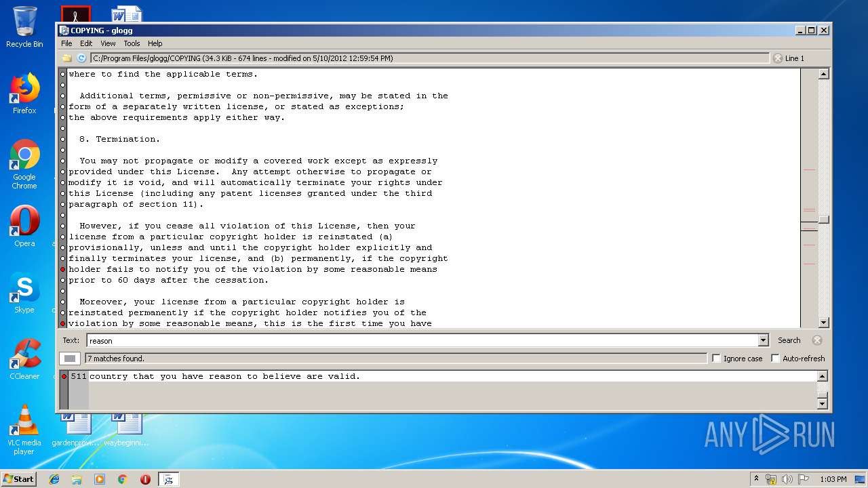Toggle mark bullet on 'violation by some reasonable means' line

click(63, 323)
